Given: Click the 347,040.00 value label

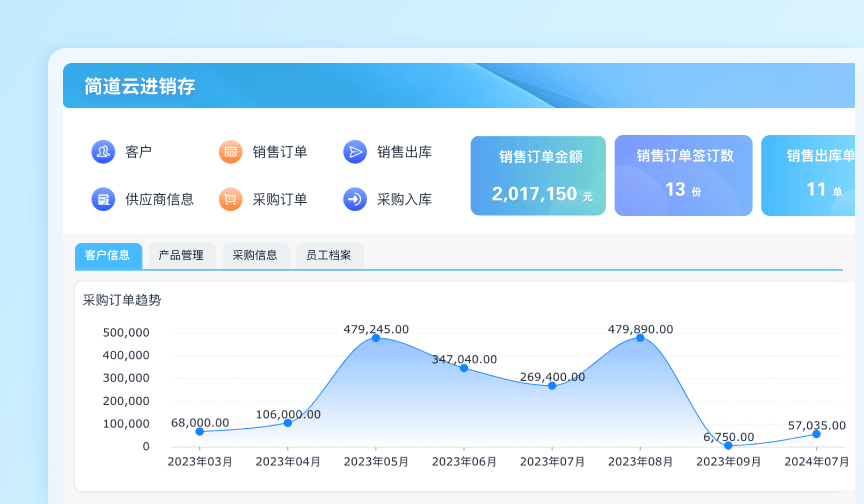Looking at the screenshot, I should coord(465,360).
